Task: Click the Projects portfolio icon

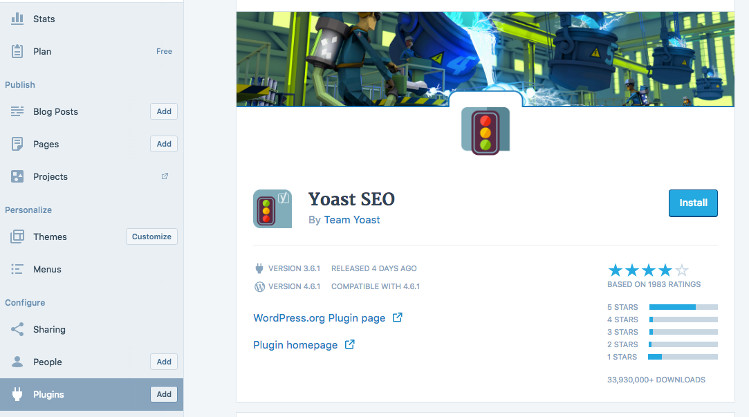Action: [x=17, y=177]
